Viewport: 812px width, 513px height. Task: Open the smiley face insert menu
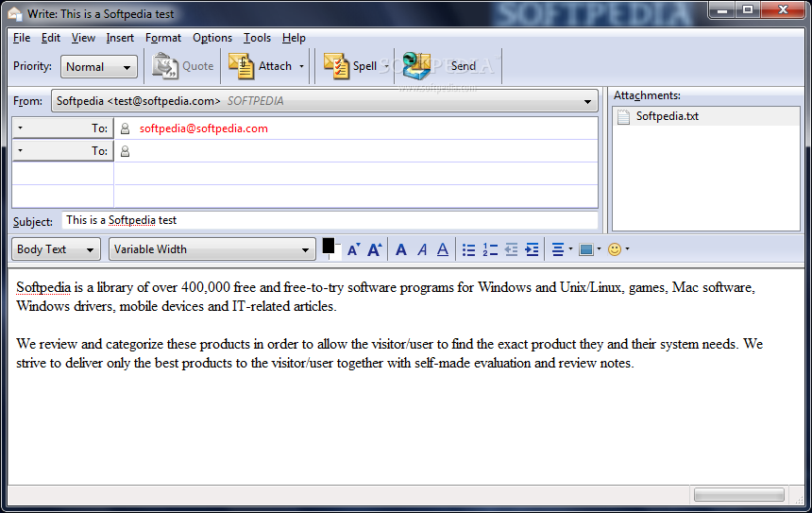tap(618, 249)
